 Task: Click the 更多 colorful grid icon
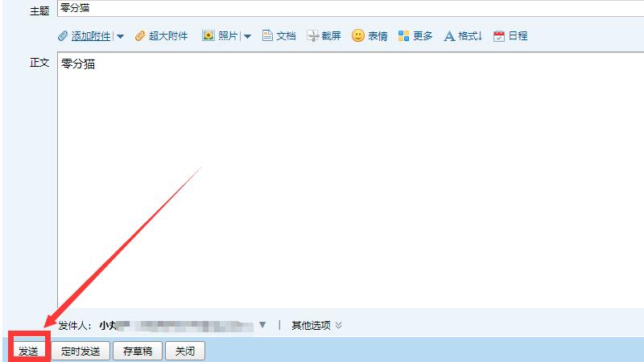pos(404,36)
